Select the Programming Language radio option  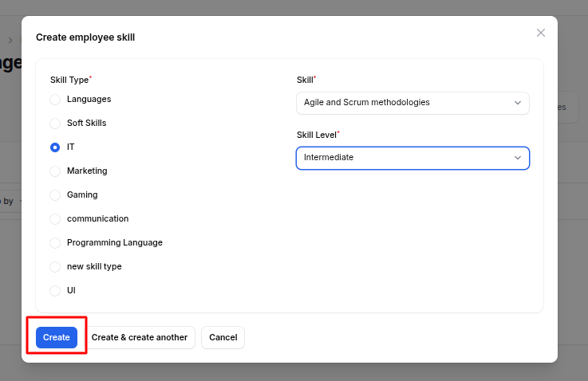click(55, 243)
